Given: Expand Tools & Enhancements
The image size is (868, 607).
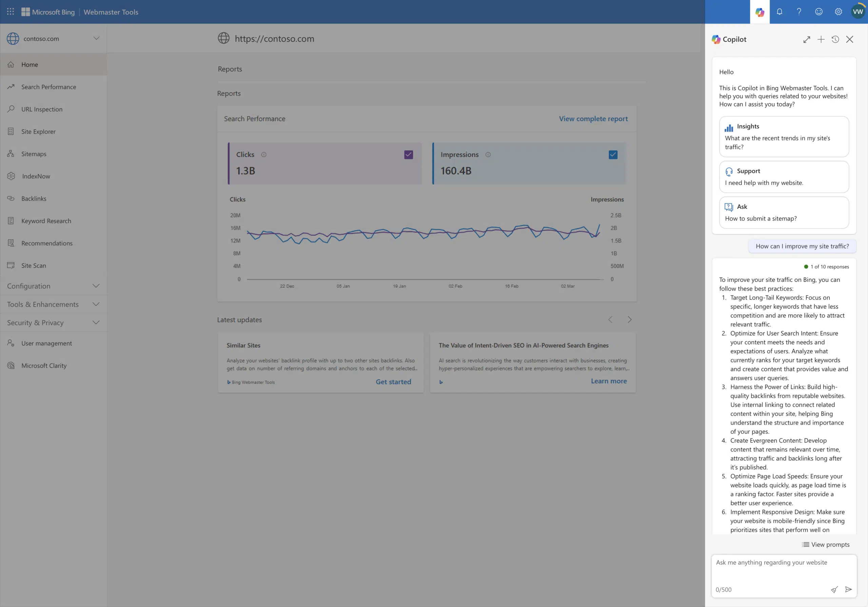Looking at the screenshot, I should 53,304.
